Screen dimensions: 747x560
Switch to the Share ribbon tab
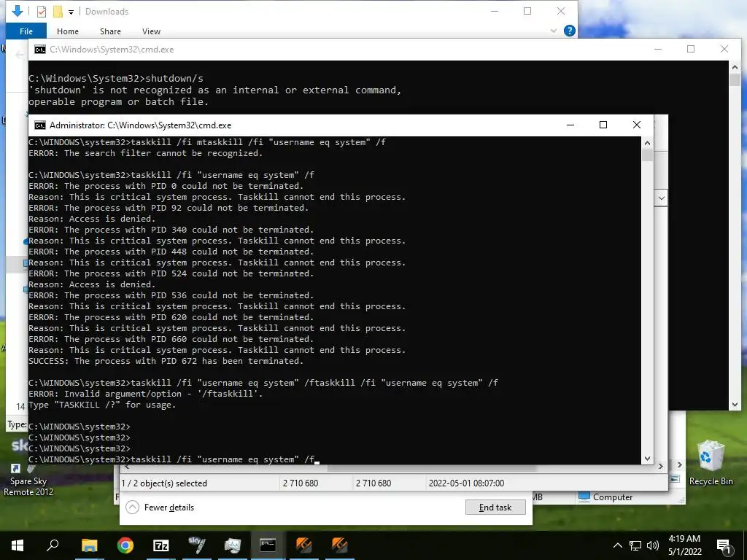(110, 31)
